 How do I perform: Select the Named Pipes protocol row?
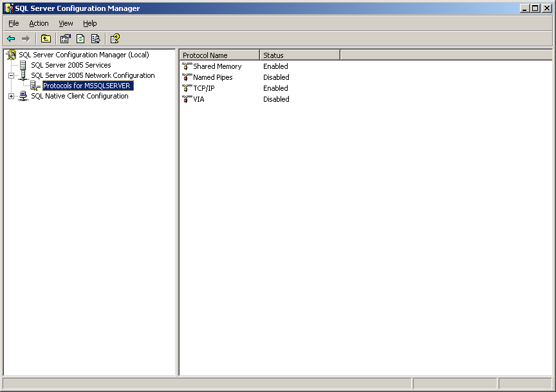213,77
